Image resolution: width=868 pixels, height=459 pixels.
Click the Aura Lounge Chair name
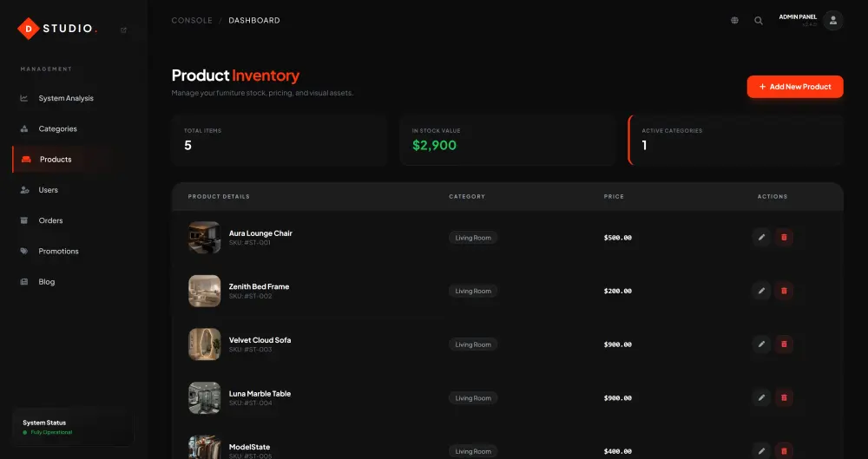(x=260, y=233)
